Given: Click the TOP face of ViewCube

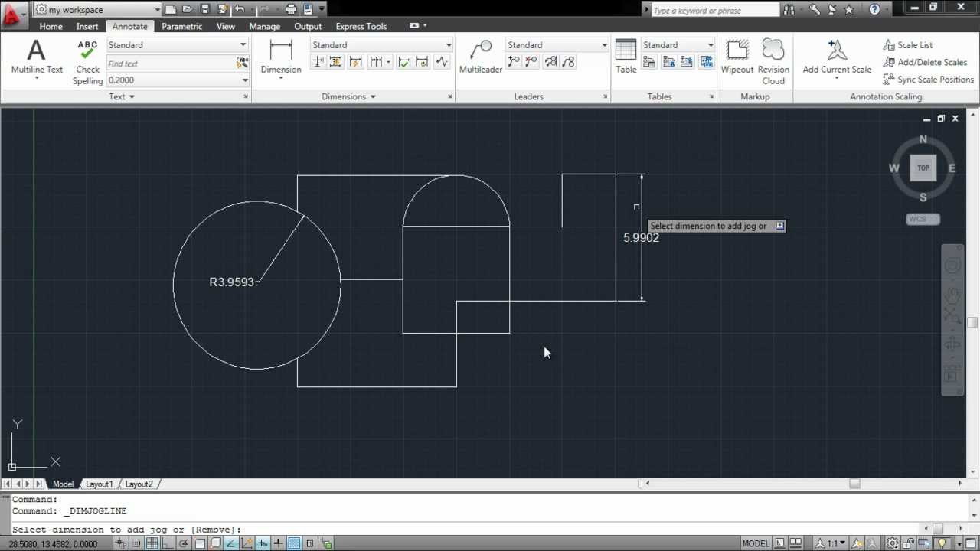Looking at the screenshot, I should 923,168.
